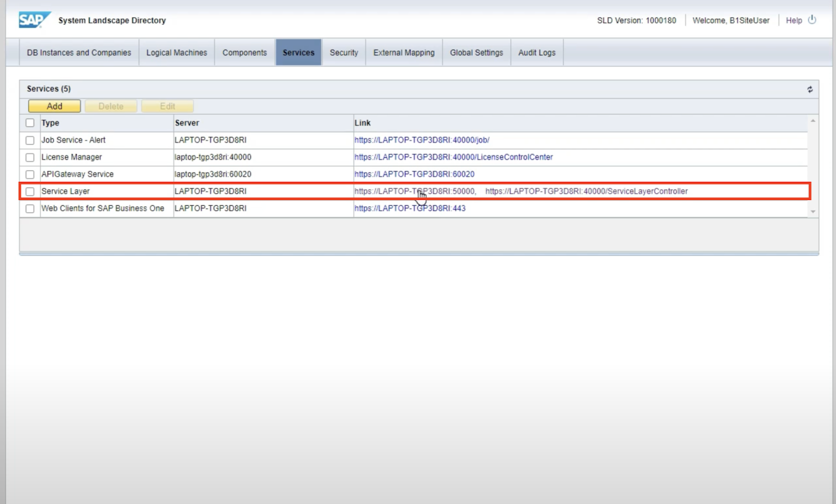Click the SAP logo icon
This screenshot has width=836, height=504.
34,20
